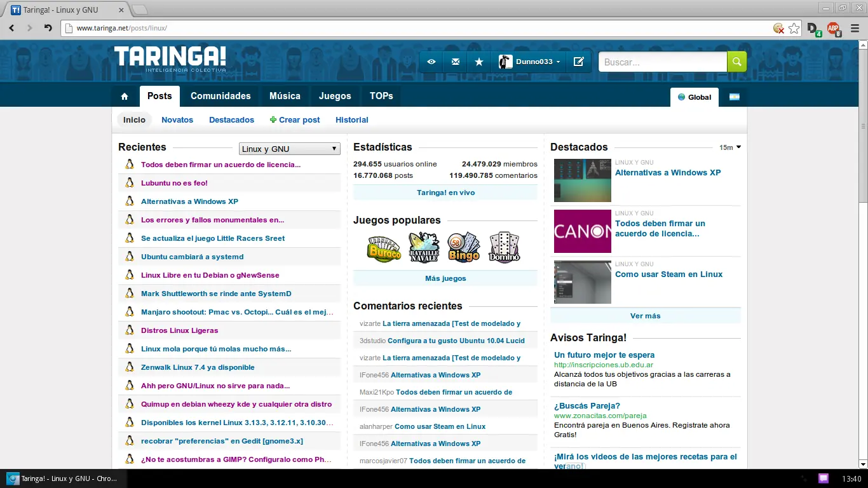Select the Novatos sub-tab
This screenshot has width=868, height=488.
177,119
